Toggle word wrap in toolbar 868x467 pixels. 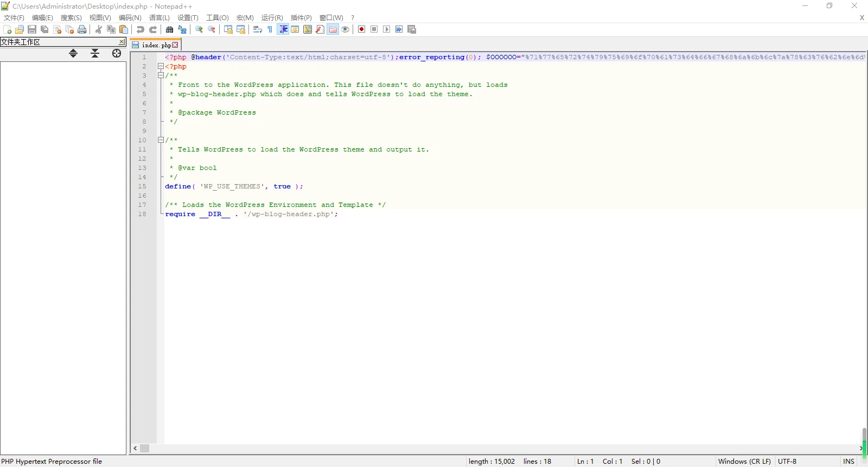(258, 29)
